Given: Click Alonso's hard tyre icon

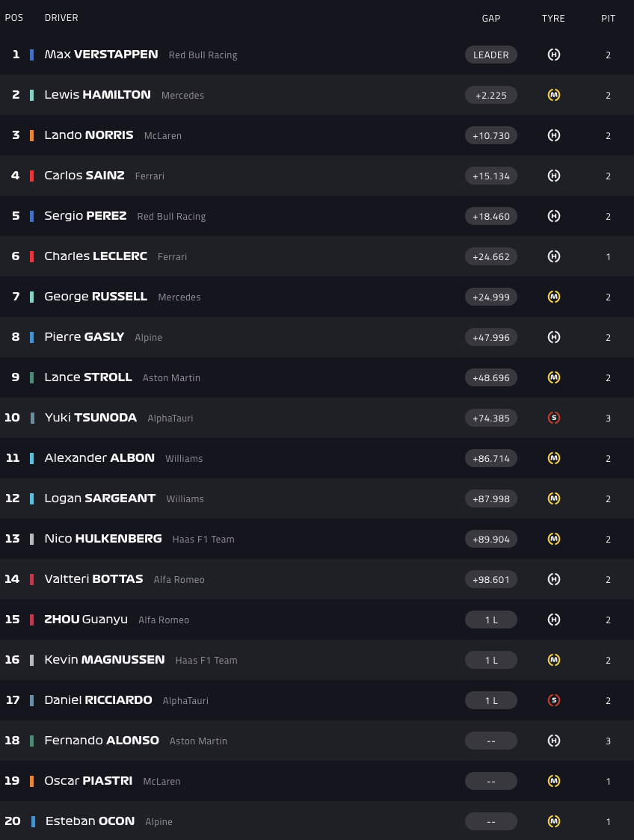Looking at the screenshot, I should (x=554, y=741).
